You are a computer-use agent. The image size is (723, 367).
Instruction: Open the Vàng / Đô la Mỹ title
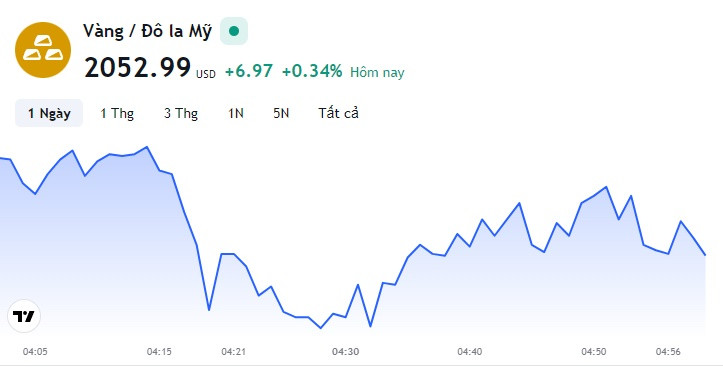click(x=148, y=31)
